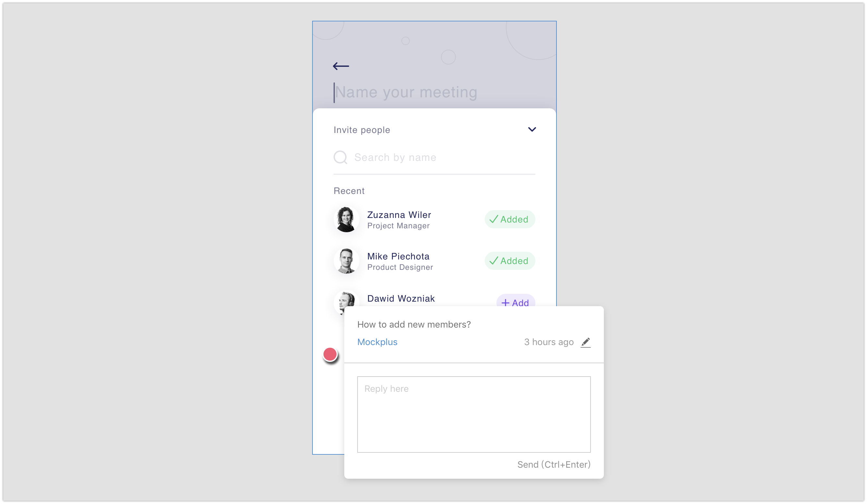
Task: Click the Name your meeting input field
Action: coord(433,91)
